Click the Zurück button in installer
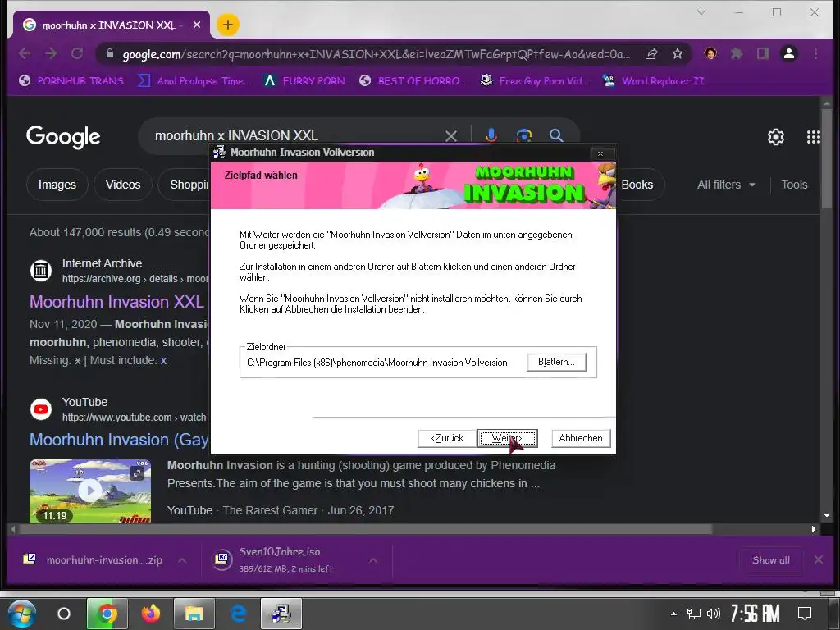Screen dimensions: 840x630 click(x=447, y=438)
